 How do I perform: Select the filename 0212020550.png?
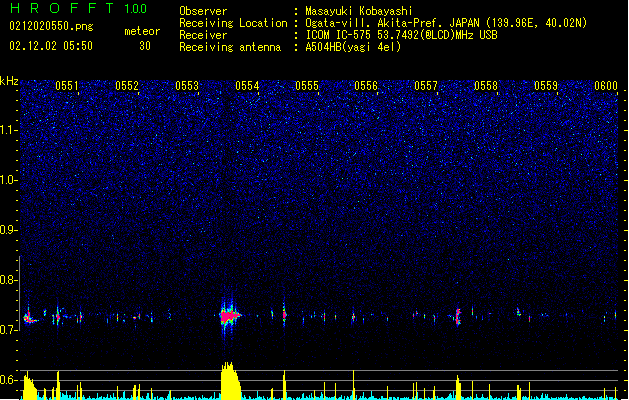click(x=51, y=26)
